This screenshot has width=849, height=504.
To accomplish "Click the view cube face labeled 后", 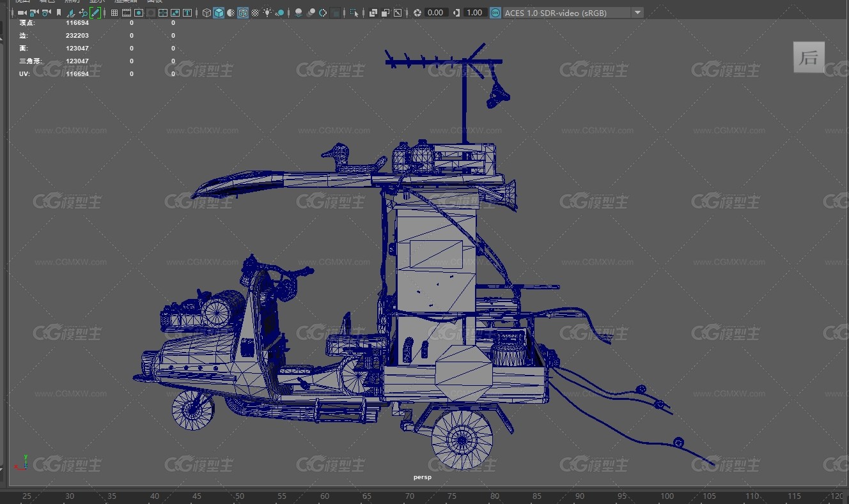I will [809, 57].
